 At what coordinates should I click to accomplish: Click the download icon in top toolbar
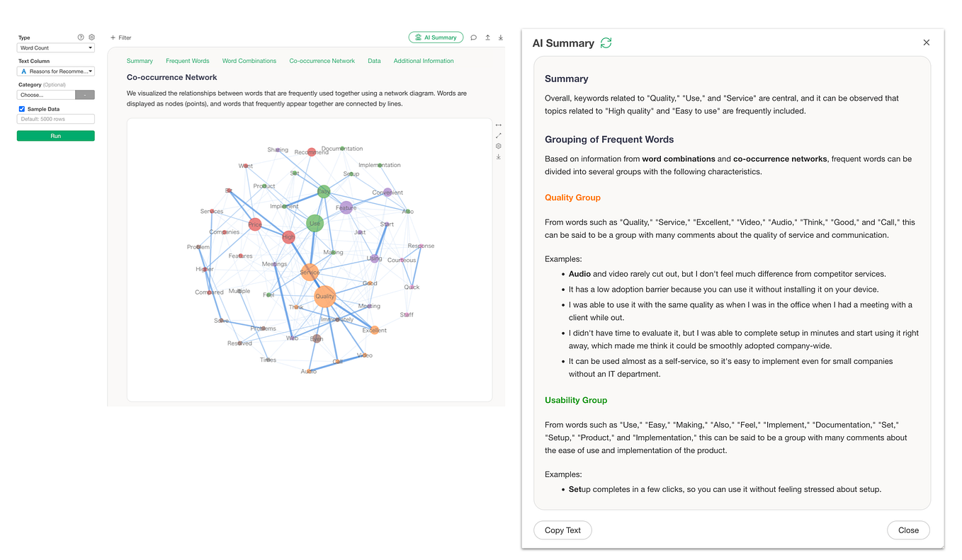500,37
